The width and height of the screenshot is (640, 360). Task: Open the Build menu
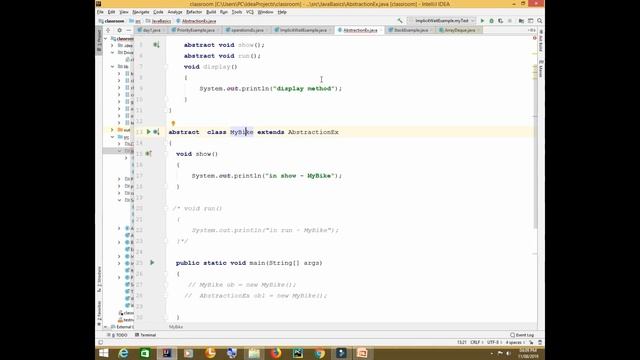click(x=211, y=12)
